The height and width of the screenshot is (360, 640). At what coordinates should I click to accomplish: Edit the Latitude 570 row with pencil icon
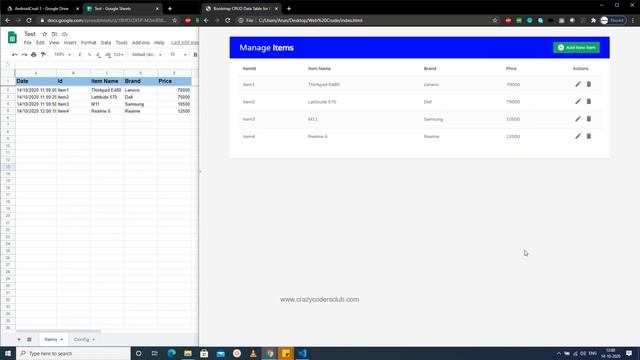[x=578, y=101]
